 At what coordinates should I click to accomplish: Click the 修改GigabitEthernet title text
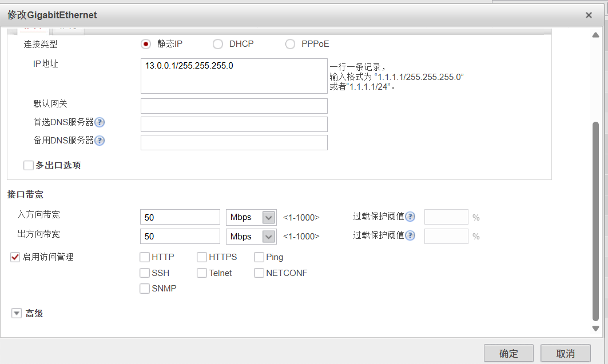coord(52,15)
